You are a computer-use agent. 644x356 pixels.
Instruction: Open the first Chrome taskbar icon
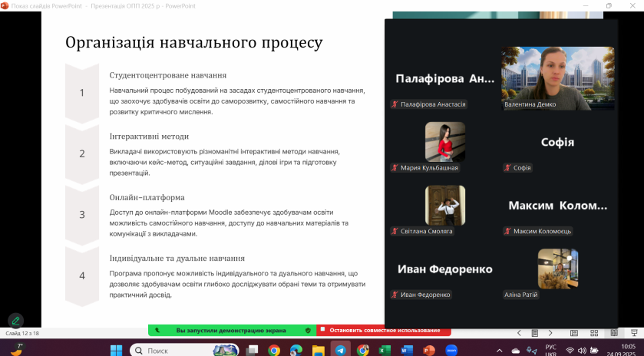tap(274, 351)
